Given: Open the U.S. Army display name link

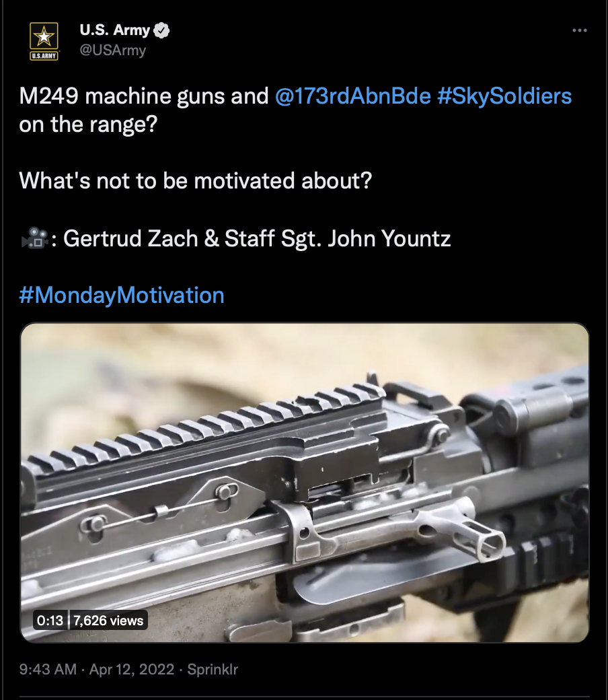Looking at the screenshot, I should (114, 30).
